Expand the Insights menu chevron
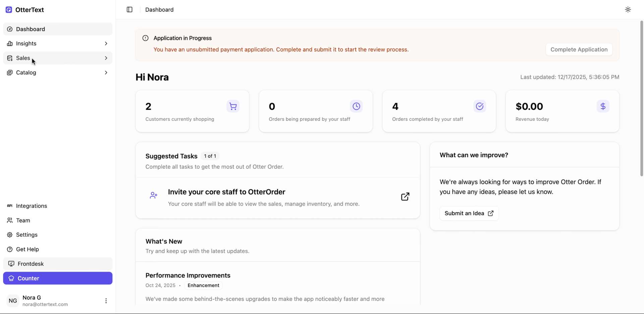The height and width of the screenshot is (314, 644). [x=106, y=44]
